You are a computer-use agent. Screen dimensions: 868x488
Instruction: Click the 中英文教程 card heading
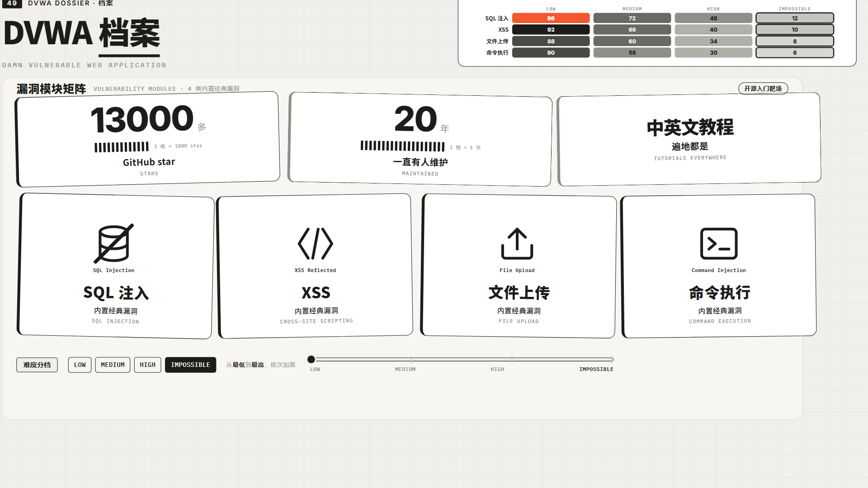(x=690, y=127)
